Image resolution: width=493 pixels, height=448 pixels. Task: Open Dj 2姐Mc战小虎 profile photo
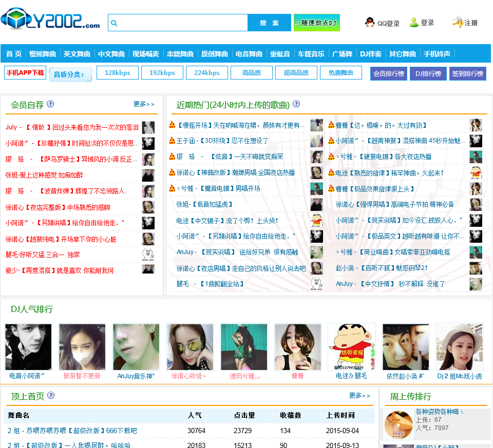tap(459, 347)
